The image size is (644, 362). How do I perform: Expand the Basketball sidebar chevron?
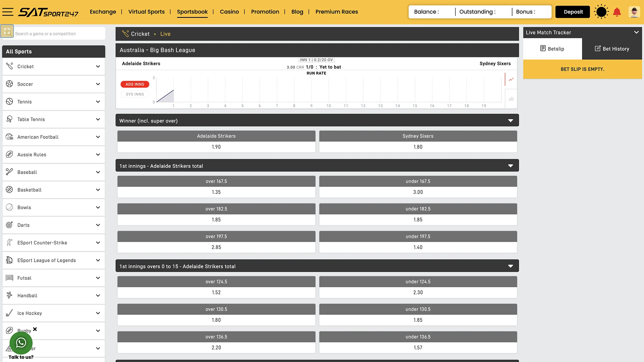coord(98,190)
